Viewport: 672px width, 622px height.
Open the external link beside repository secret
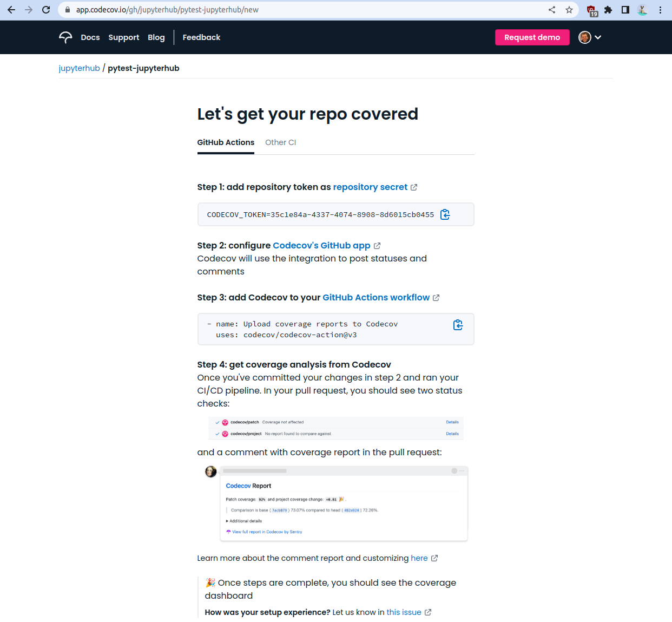(414, 187)
